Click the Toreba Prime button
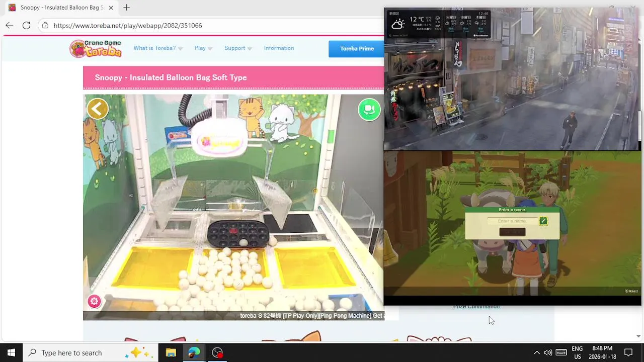 pos(356,49)
